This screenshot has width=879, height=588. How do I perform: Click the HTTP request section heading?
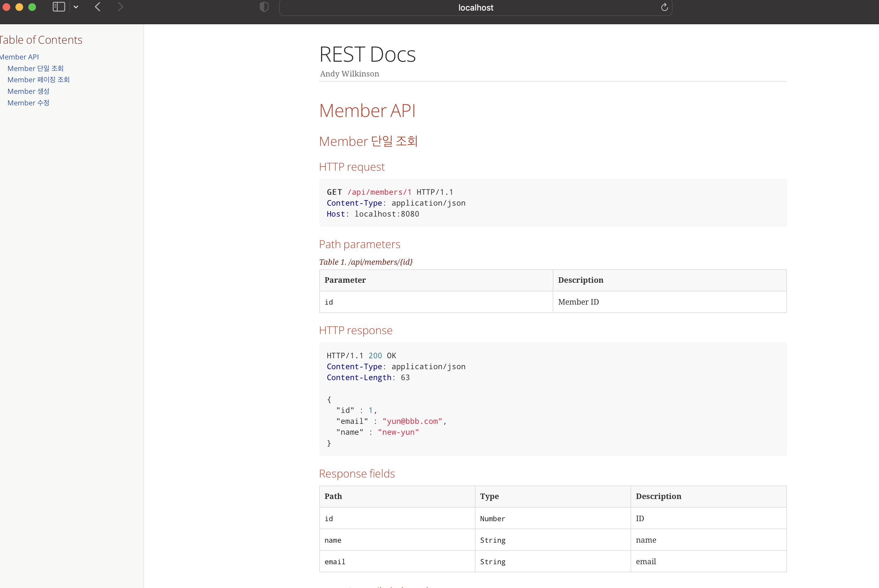click(x=351, y=167)
